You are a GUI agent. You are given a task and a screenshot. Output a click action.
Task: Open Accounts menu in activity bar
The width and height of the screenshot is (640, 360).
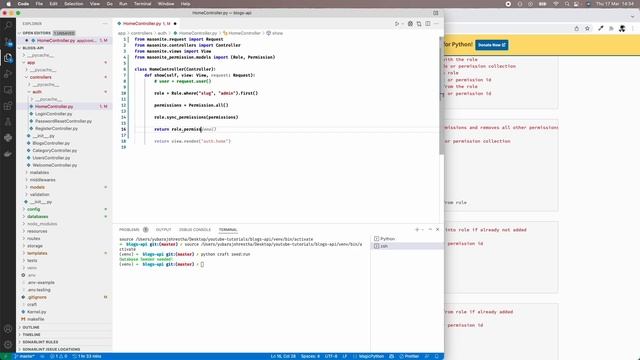coord(8,329)
